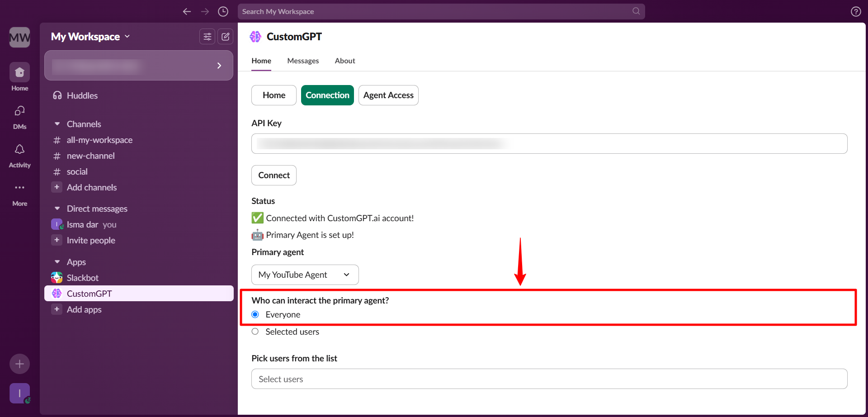Click the MW workspace avatar
868x417 pixels.
(x=20, y=37)
